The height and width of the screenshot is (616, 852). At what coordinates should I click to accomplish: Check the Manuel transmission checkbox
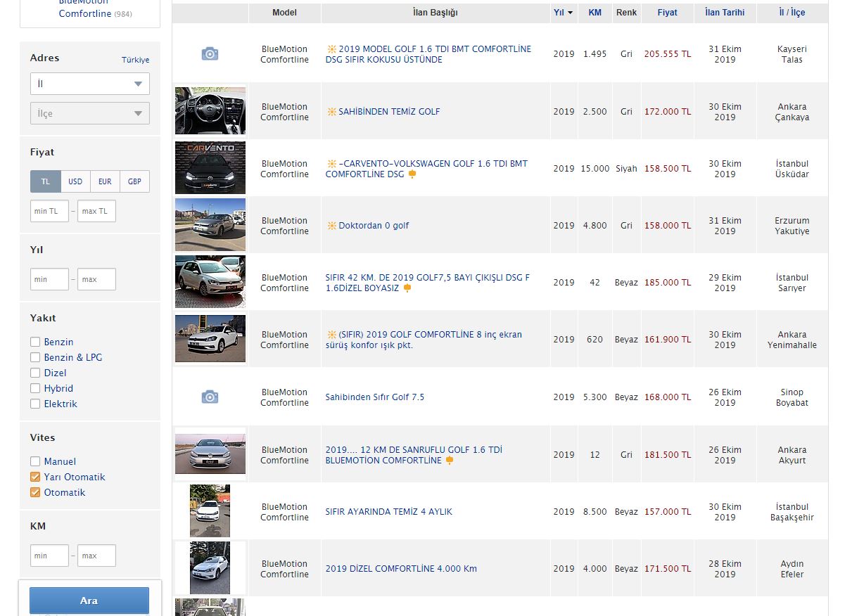point(35,461)
